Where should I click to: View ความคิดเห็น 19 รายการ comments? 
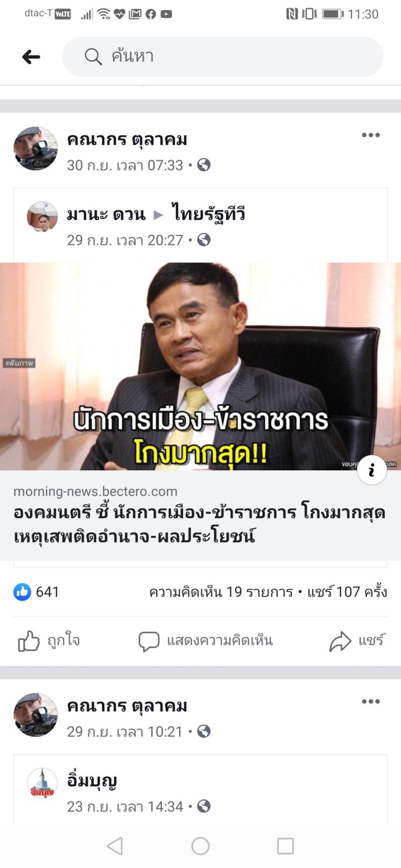(221, 592)
